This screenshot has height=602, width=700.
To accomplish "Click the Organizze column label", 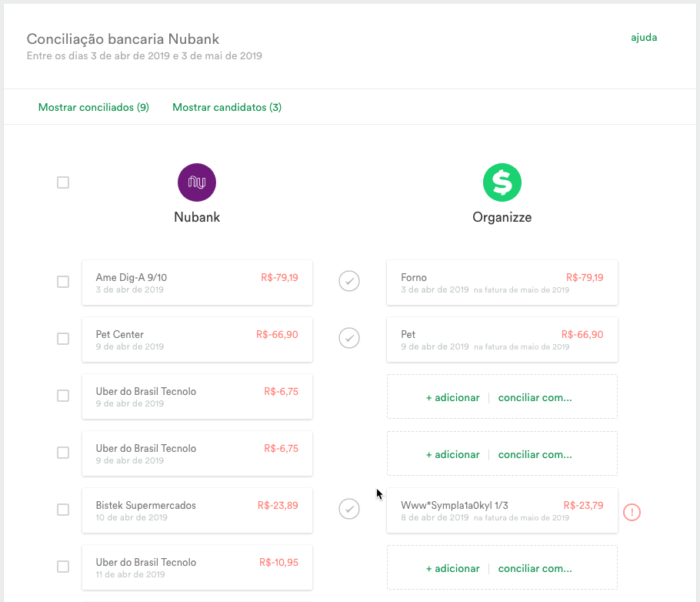I will (502, 217).
